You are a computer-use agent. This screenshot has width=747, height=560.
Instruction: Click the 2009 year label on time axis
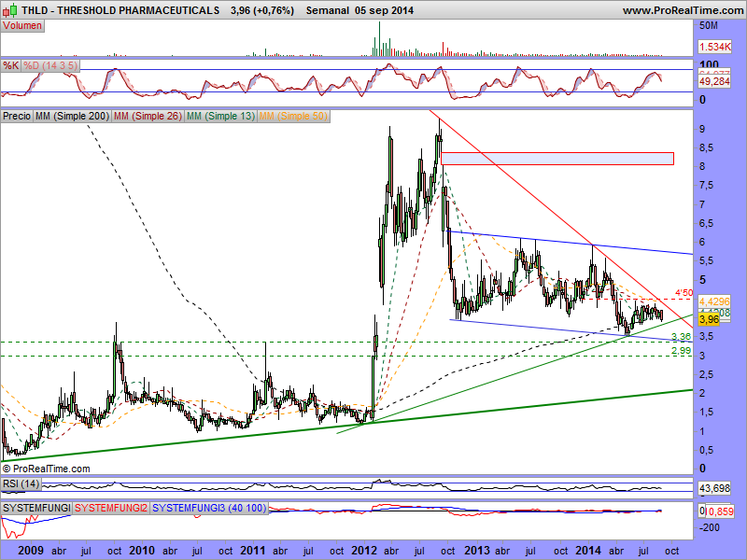click(31, 551)
